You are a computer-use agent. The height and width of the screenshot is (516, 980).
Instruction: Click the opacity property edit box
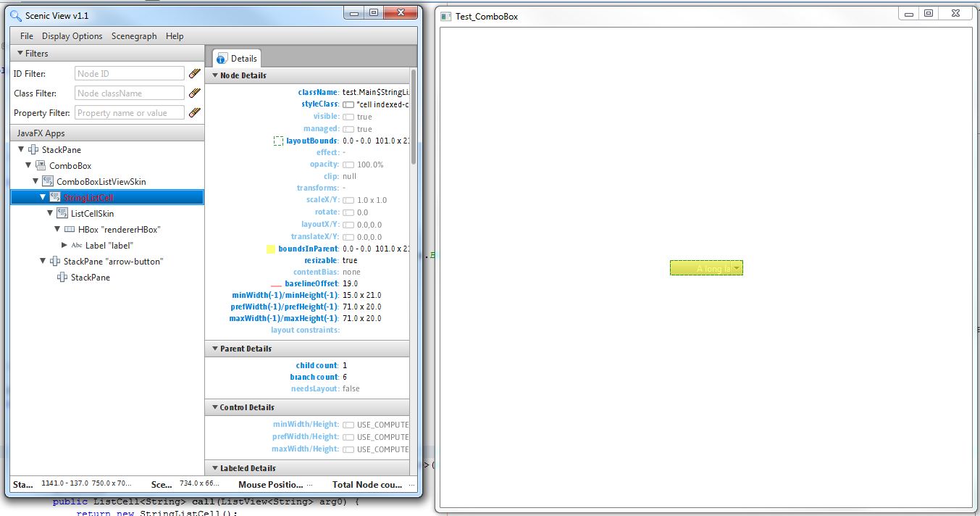pos(348,165)
